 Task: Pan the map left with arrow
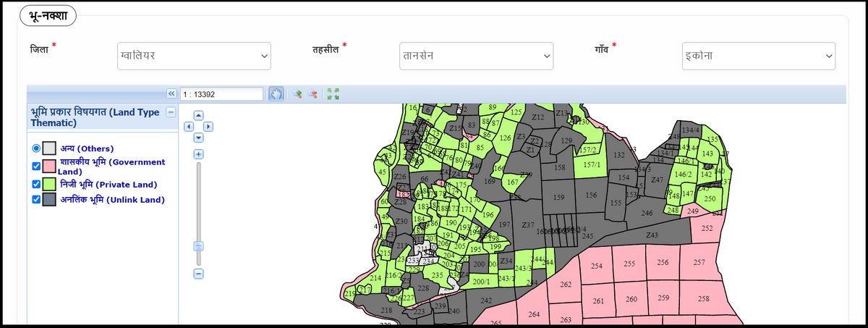[190, 126]
